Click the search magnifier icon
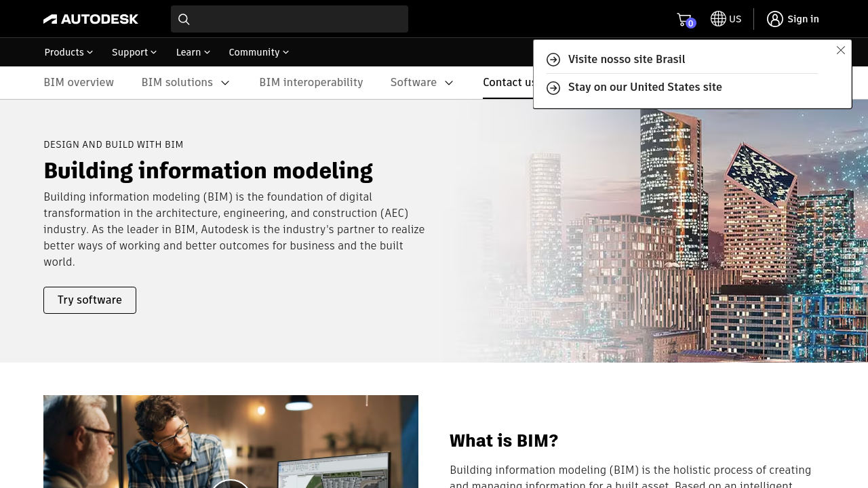Screen dimensions: 868x488 tap(184, 19)
